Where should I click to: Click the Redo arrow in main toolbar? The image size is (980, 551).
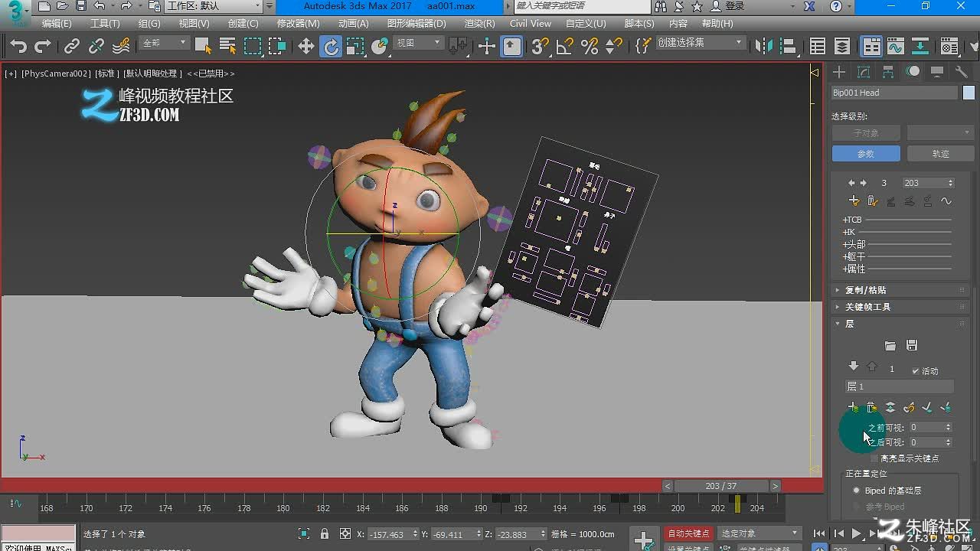coord(43,47)
